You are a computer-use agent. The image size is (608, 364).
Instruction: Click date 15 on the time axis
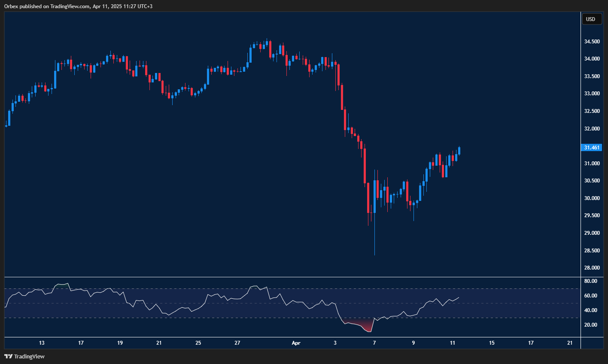coord(492,343)
